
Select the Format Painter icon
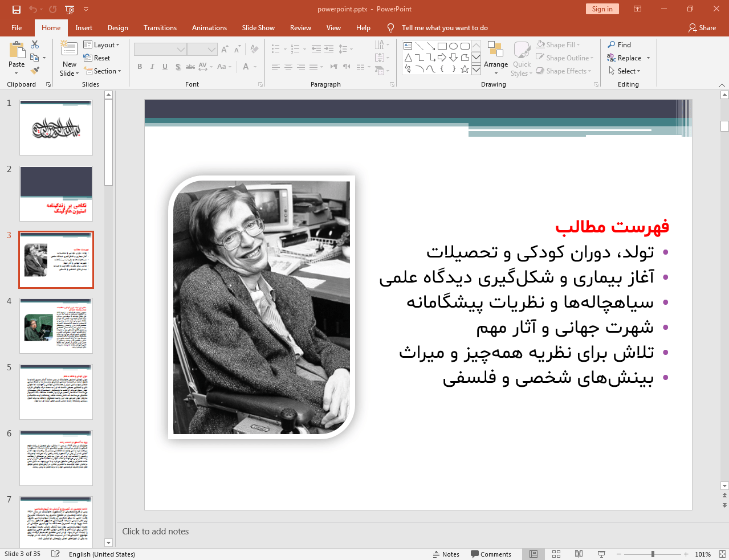(x=34, y=70)
